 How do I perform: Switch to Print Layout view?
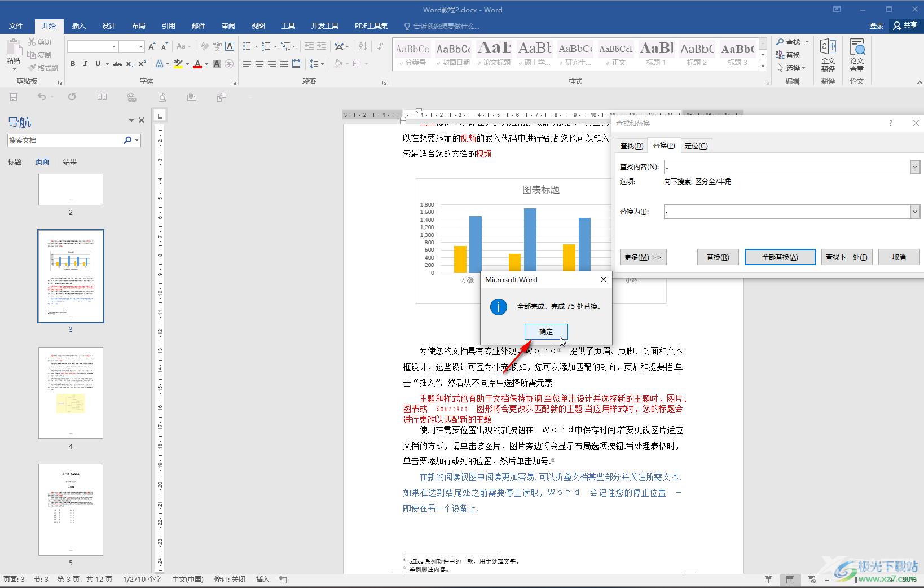(x=790, y=580)
